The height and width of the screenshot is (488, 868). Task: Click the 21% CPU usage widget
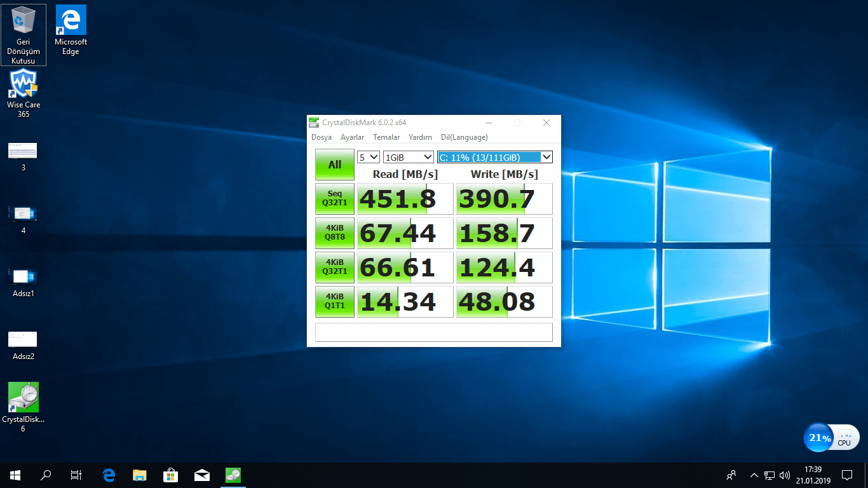pos(832,437)
